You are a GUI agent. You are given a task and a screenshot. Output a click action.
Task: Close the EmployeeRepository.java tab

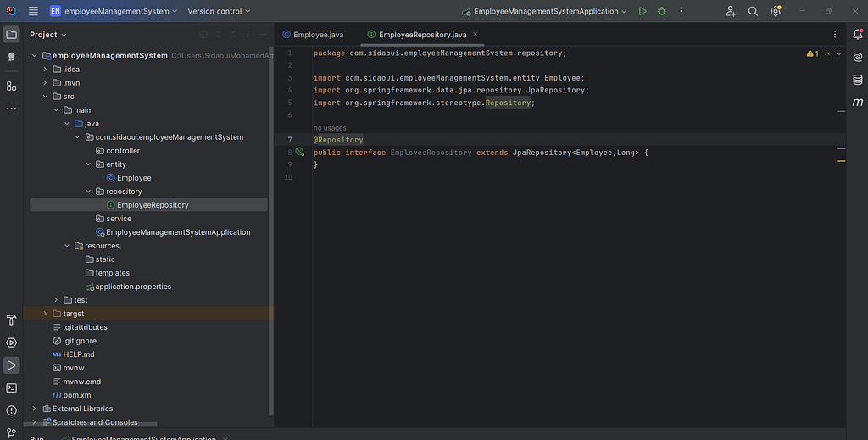475,34
